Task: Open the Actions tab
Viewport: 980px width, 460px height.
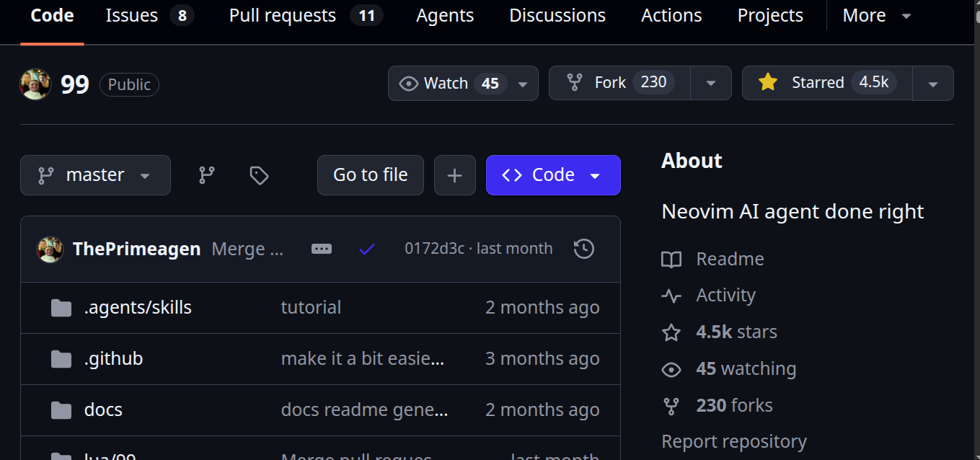Action: pos(671,16)
